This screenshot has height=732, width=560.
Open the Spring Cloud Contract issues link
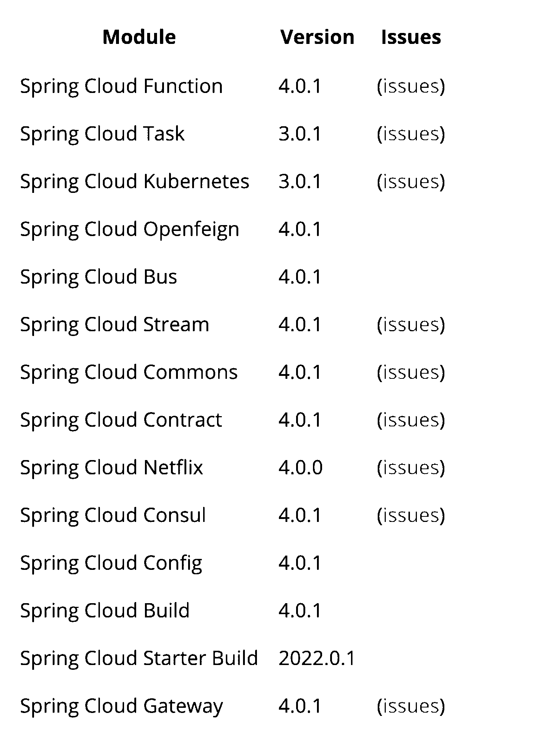click(x=411, y=420)
